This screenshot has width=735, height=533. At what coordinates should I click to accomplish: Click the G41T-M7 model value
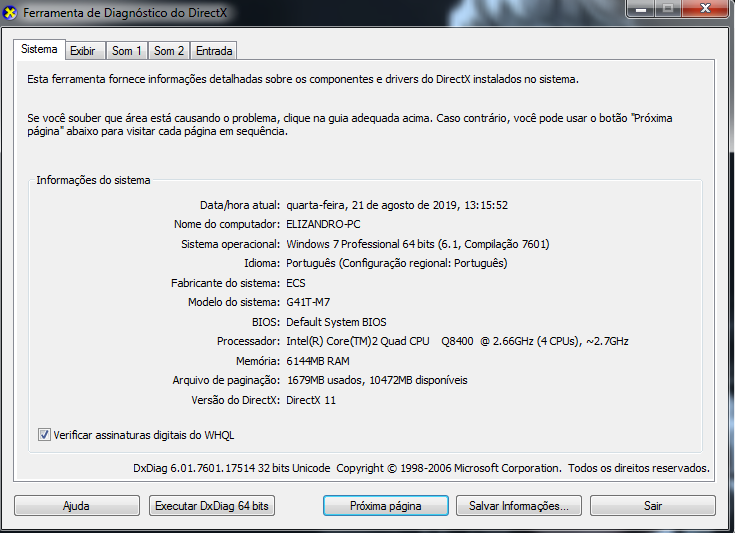click(x=308, y=302)
